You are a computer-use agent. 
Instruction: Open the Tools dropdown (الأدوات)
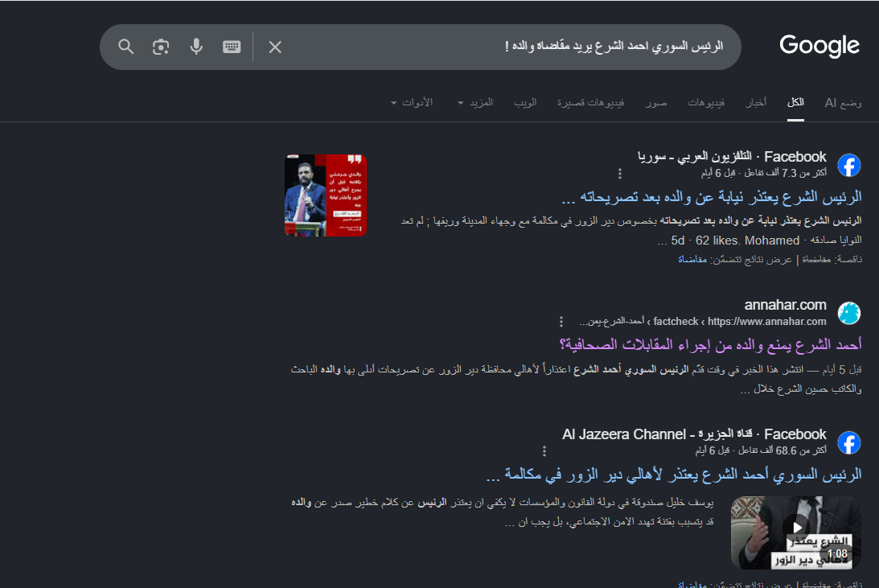pyautogui.click(x=412, y=103)
